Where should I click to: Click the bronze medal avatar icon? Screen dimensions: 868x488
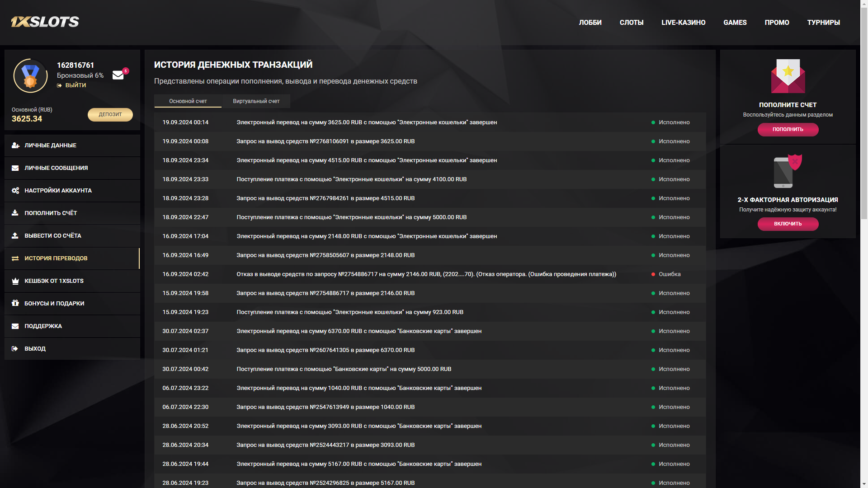coord(30,76)
